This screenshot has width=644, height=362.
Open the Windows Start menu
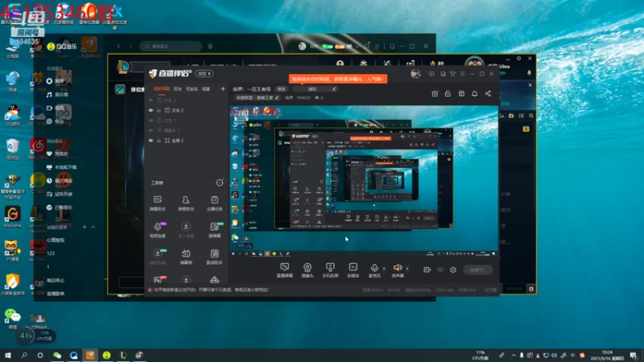(8, 355)
